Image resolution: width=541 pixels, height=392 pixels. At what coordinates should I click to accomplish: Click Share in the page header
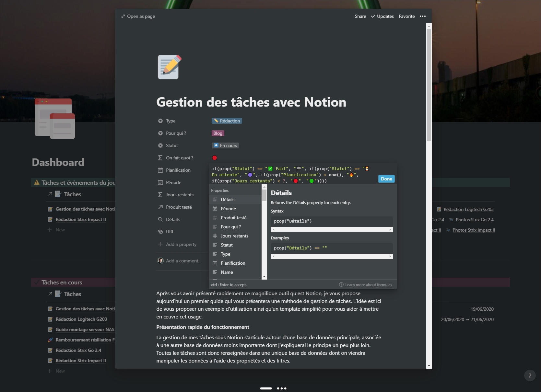tap(360, 16)
